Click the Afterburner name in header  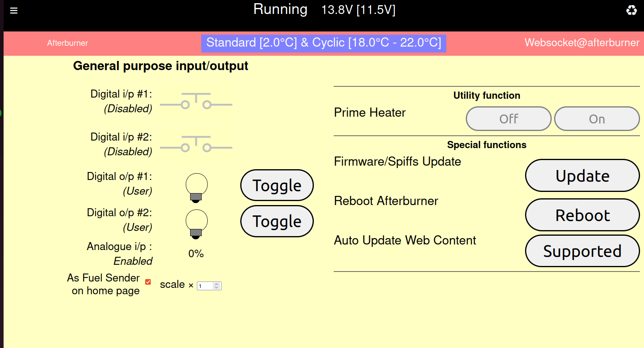tap(68, 43)
